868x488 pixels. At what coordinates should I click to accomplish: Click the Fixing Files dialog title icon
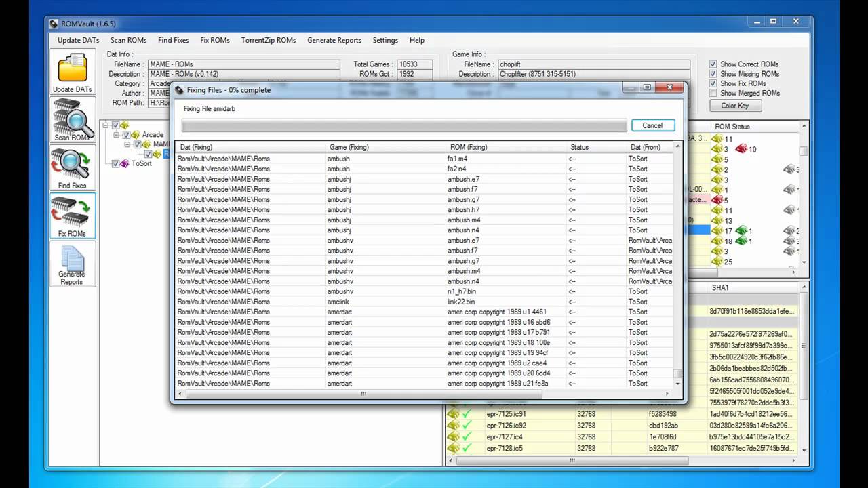(x=179, y=90)
